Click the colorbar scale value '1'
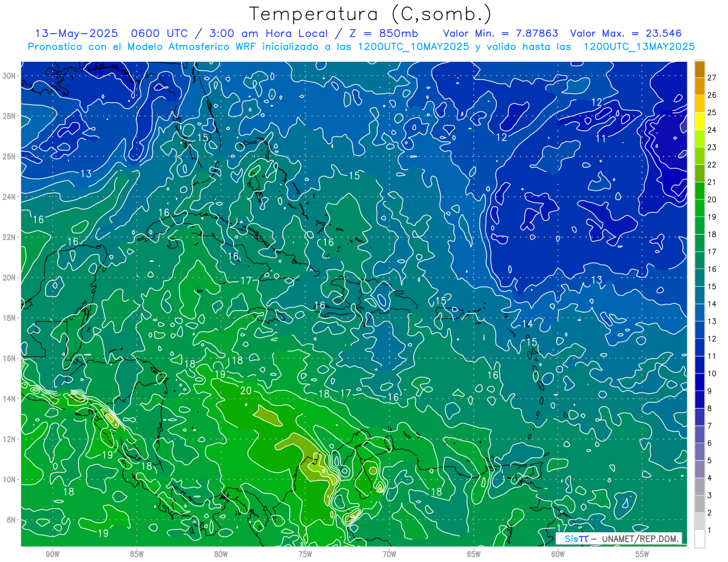728x562 pixels. (x=709, y=530)
